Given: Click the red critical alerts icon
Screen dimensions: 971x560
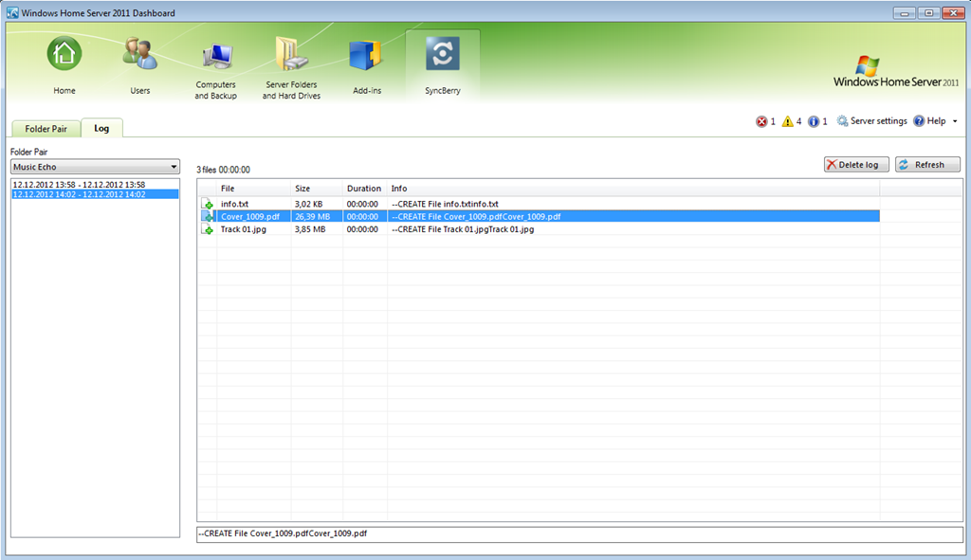Looking at the screenshot, I should tap(761, 122).
